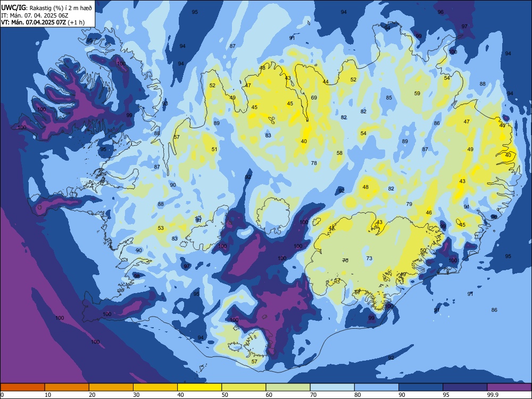The image size is (532, 399).
Task: Select the 50–60 pale yellow legend swatch
Action: coord(244,387)
